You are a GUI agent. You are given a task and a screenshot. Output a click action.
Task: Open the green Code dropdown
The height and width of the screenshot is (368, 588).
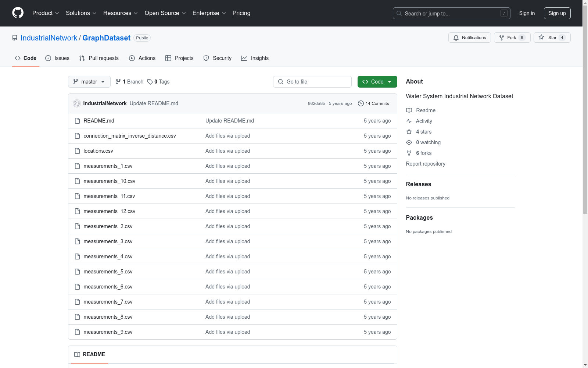pyautogui.click(x=377, y=82)
